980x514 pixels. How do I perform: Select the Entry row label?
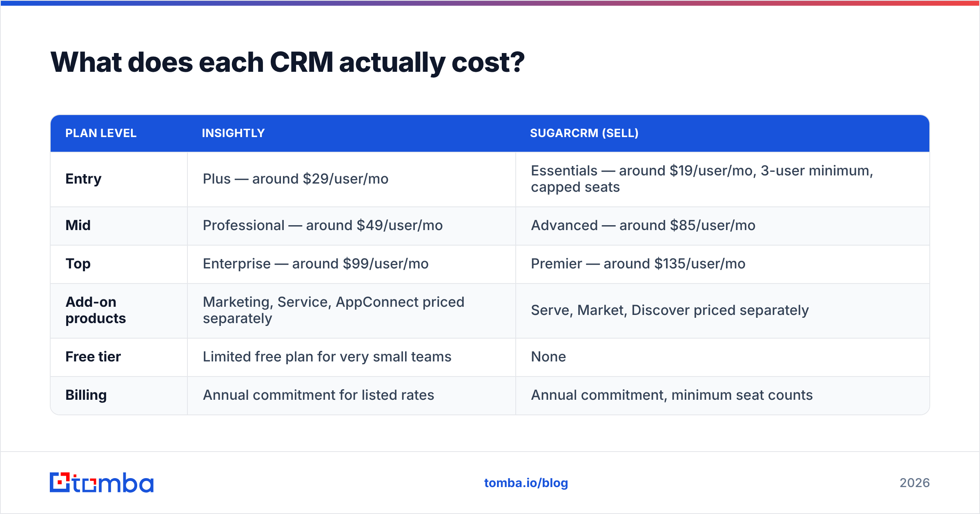point(83,179)
